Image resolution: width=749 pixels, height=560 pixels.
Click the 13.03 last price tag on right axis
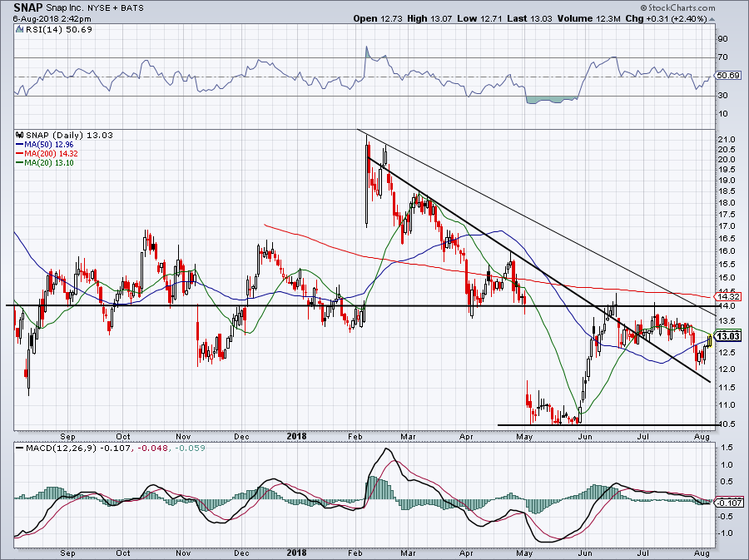coord(728,336)
